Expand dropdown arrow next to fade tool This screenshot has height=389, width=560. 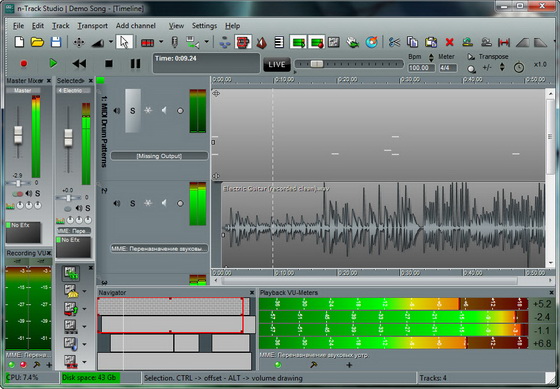111,42
